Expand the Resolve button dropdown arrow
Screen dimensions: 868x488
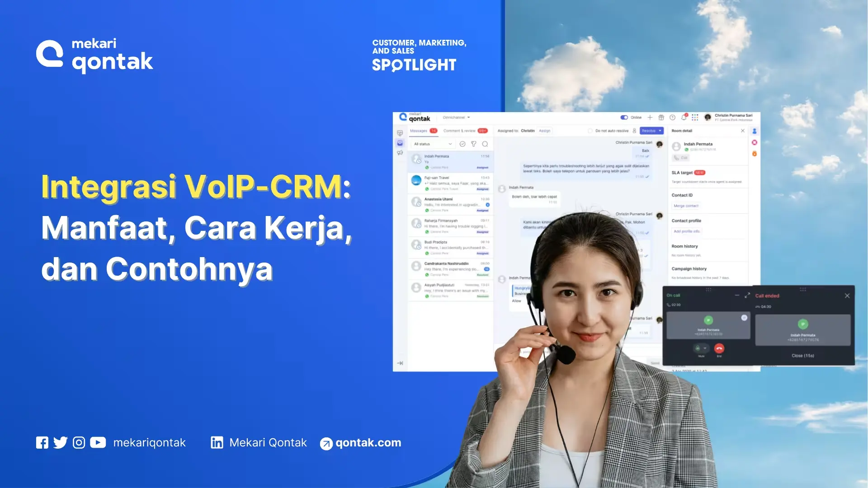pos(660,131)
